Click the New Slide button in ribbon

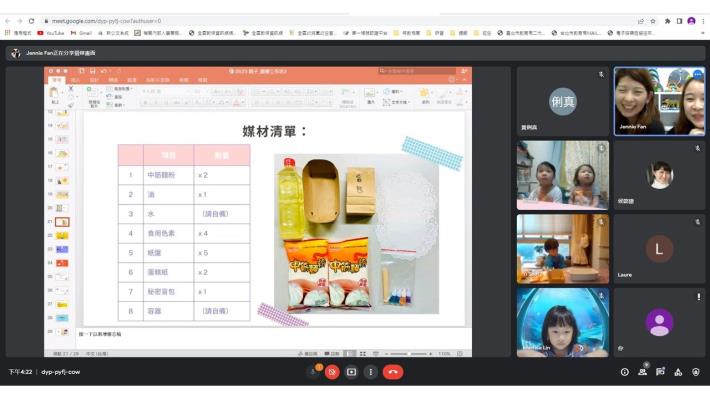[x=94, y=96]
